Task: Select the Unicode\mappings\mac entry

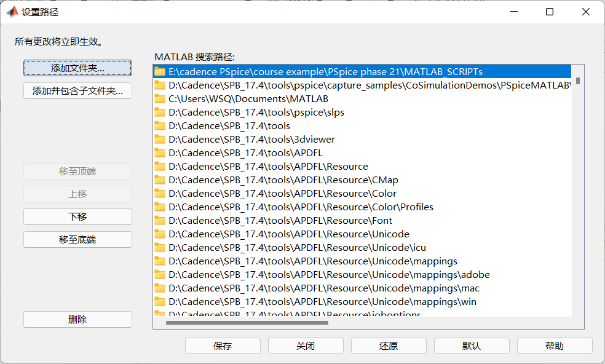Action: tap(362, 288)
